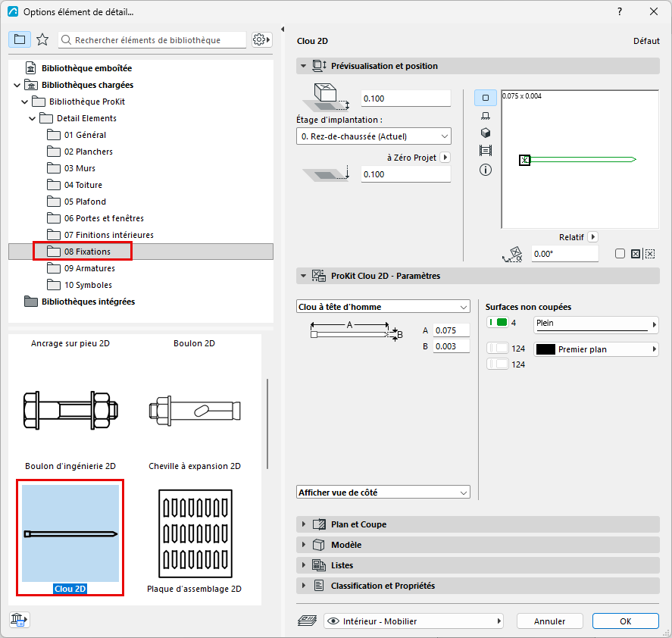Toggle the mirror checkbox next to angle field
Image resolution: width=672 pixels, height=638 pixels.
[620, 254]
